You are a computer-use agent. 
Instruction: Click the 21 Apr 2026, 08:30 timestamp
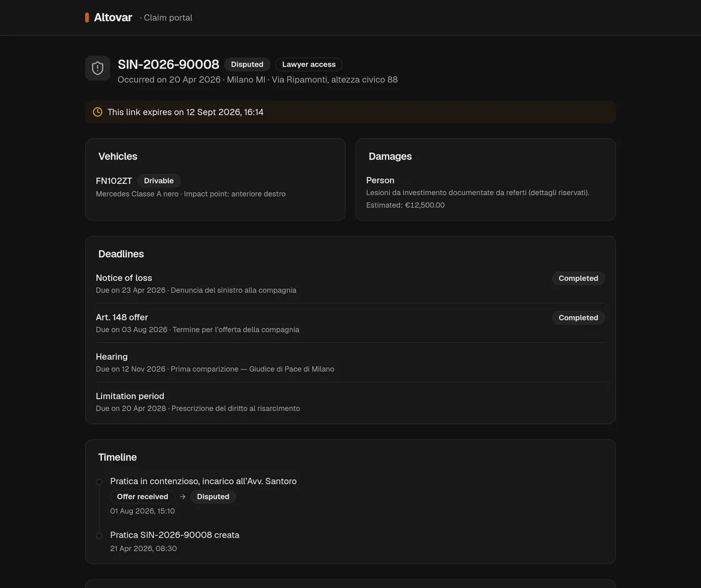pyautogui.click(x=143, y=549)
